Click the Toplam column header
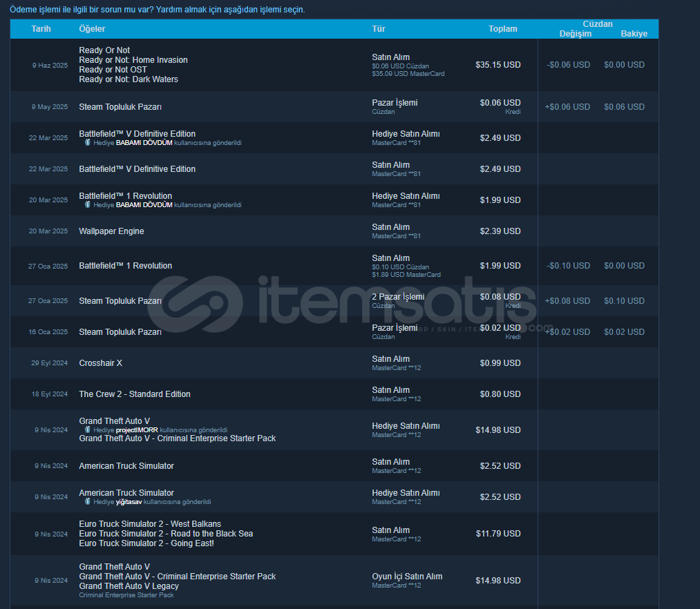 (x=502, y=29)
